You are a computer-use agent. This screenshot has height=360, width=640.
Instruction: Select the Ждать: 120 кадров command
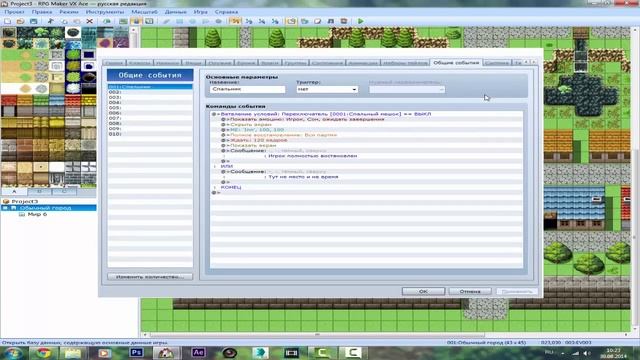pos(366,140)
